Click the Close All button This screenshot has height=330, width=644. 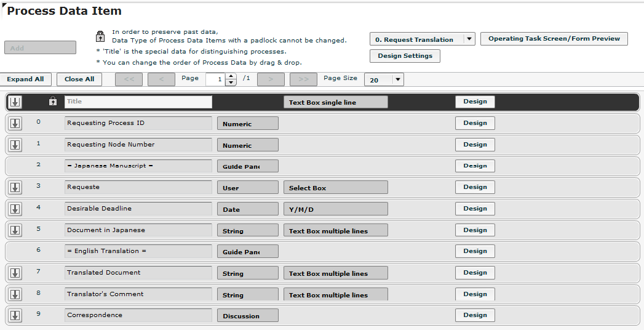[79, 79]
